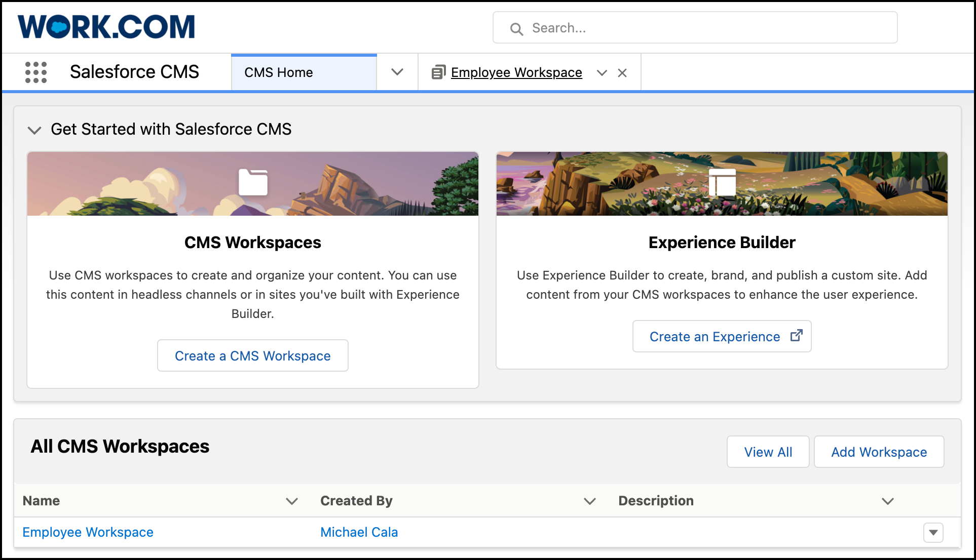Click the Description column header
This screenshot has height=560, width=976.
click(656, 501)
